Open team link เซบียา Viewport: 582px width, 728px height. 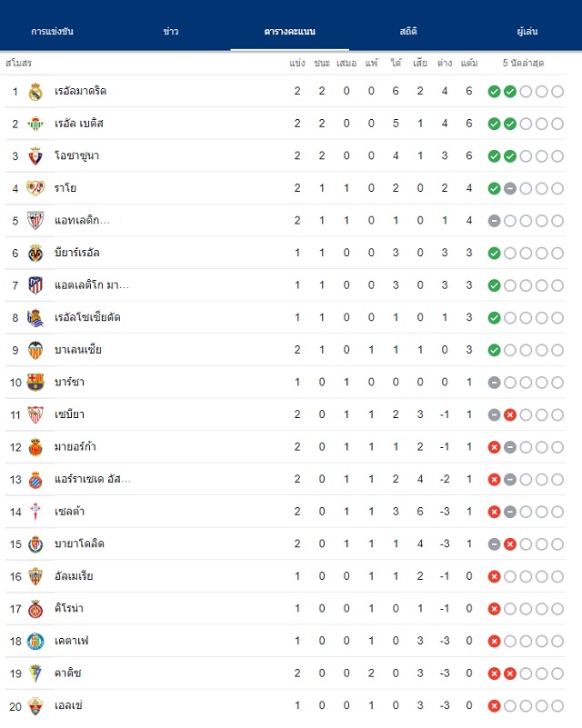click(x=69, y=414)
